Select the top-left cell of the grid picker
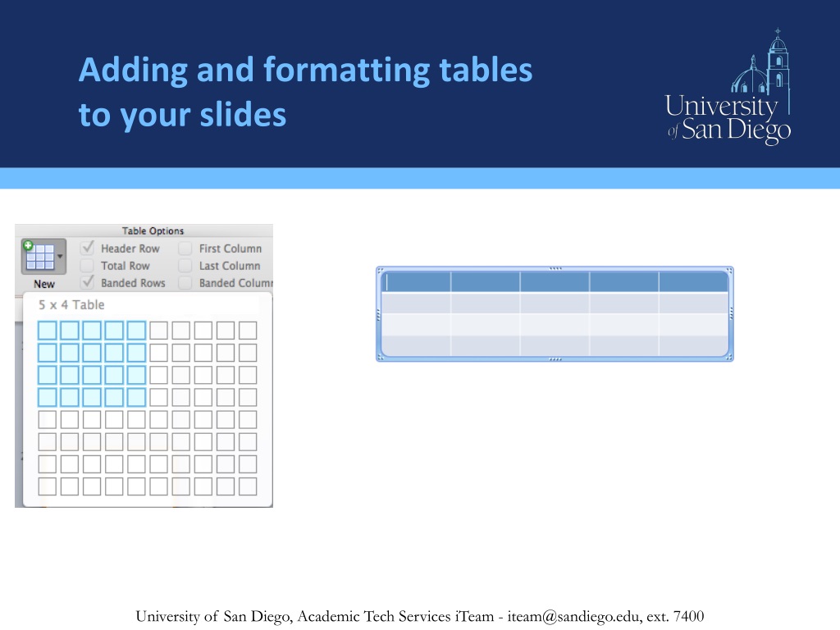This screenshot has width=840, height=630. (48, 331)
